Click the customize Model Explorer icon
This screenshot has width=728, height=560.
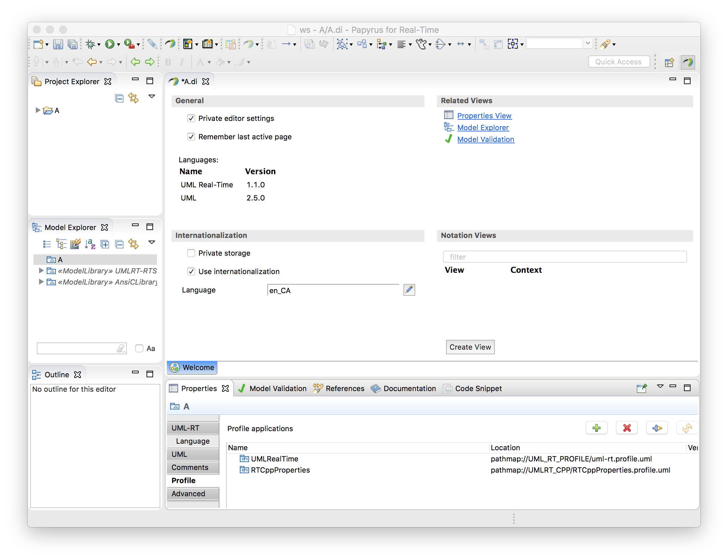(75, 244)
